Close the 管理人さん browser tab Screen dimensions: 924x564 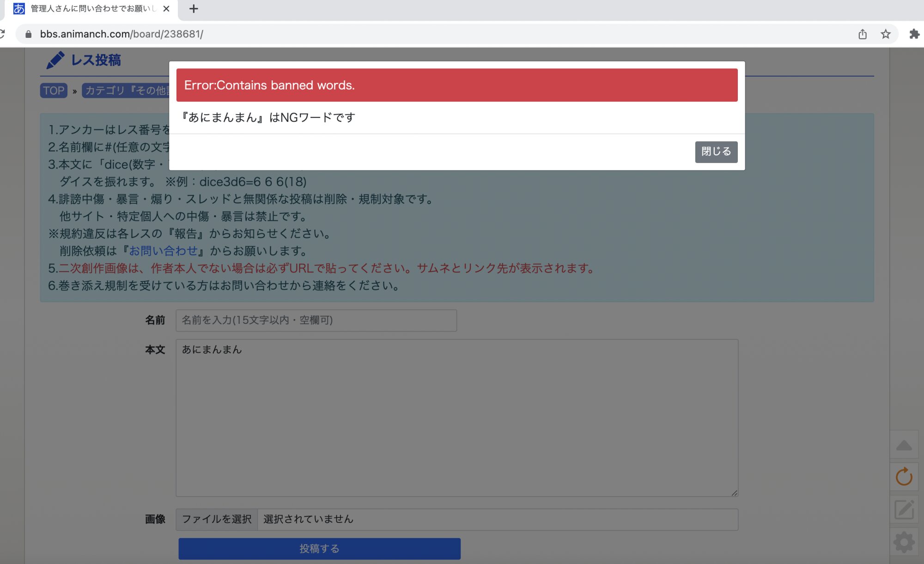pos(166,9)
